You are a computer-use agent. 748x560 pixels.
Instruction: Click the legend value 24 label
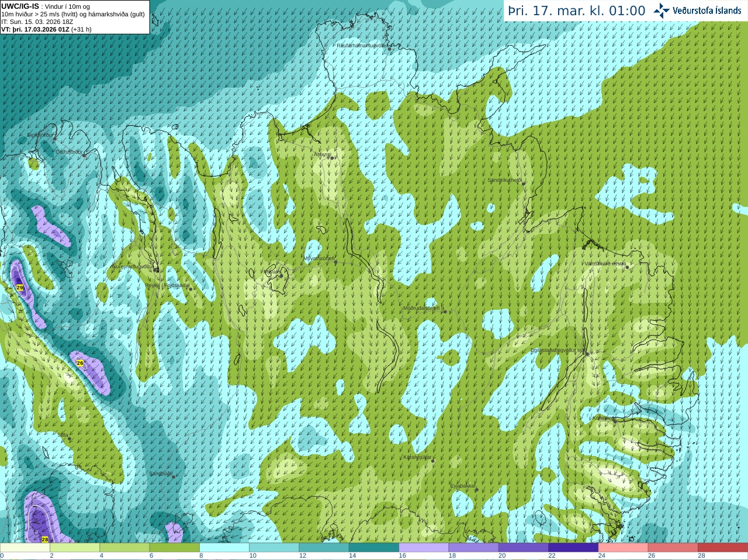click(x=602, y=555)
